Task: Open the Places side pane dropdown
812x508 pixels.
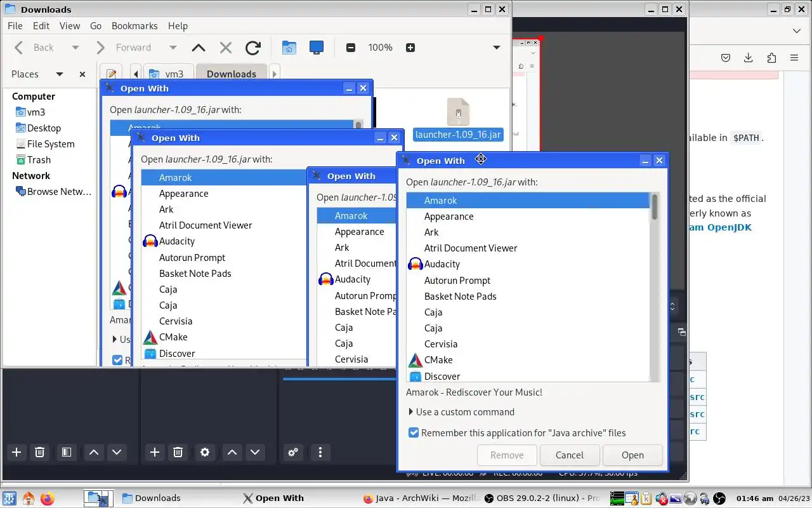Action: click(x=60, y=74)
